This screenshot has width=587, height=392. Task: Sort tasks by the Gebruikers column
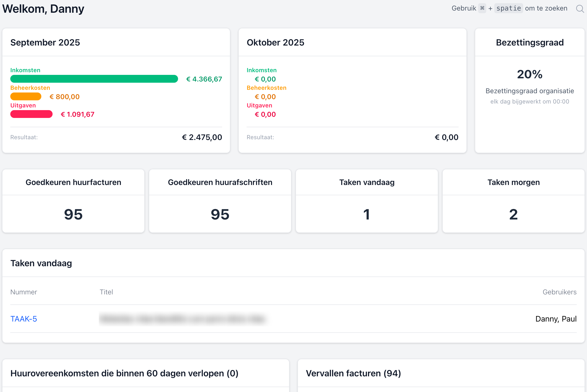[x=560, y=292]
